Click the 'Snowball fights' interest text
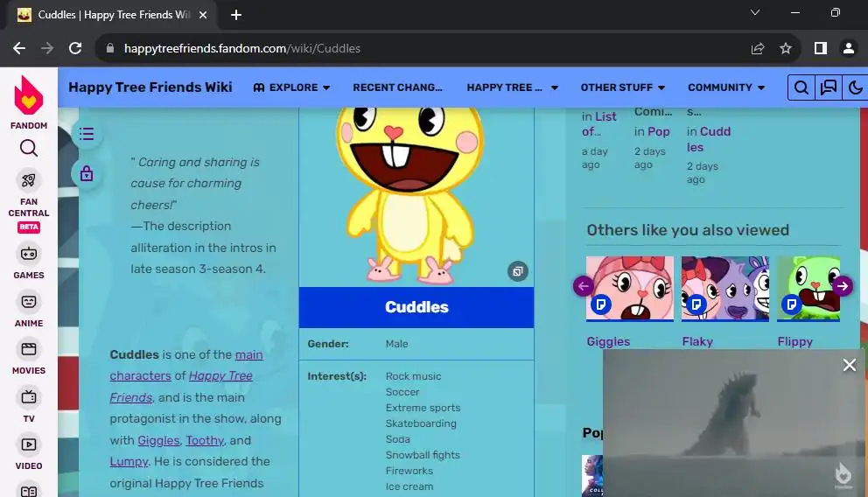The width and height of the screenshot is (868, 497). (x=423, y=455)
